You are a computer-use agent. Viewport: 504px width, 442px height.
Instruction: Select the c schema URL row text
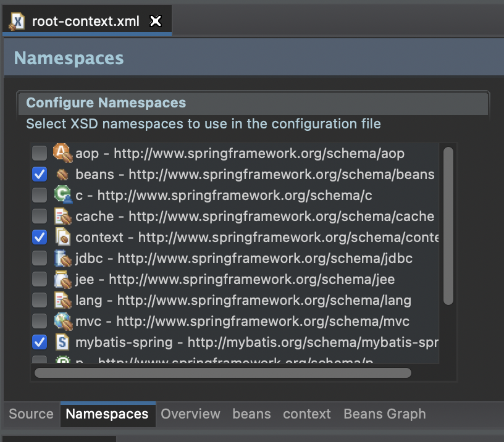pos(235,195)
